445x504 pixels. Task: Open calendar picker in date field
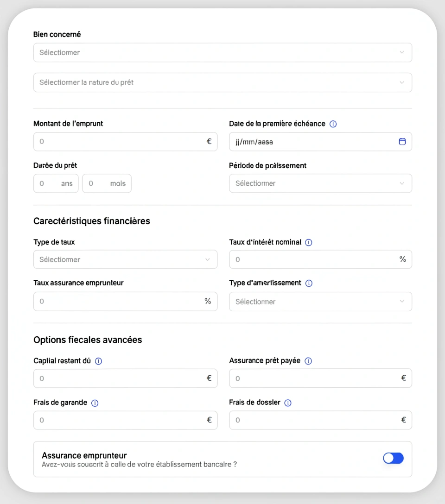402,142
